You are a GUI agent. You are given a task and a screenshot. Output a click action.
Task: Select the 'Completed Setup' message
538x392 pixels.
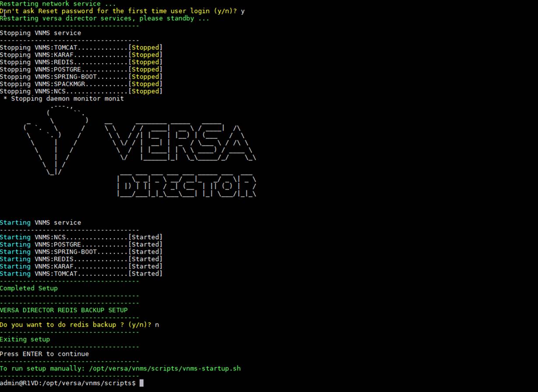[x=29, y=288]
